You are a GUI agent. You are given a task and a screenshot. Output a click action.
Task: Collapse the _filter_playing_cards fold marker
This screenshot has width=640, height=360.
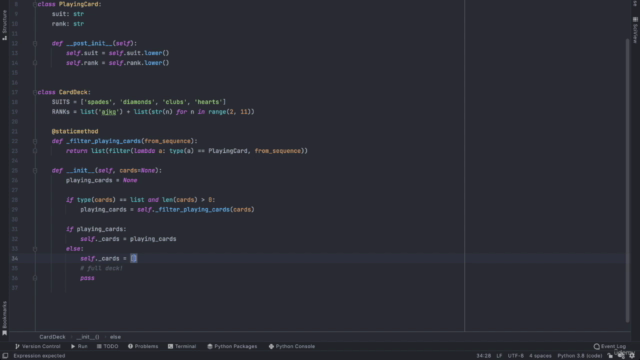tap(35, 141)
